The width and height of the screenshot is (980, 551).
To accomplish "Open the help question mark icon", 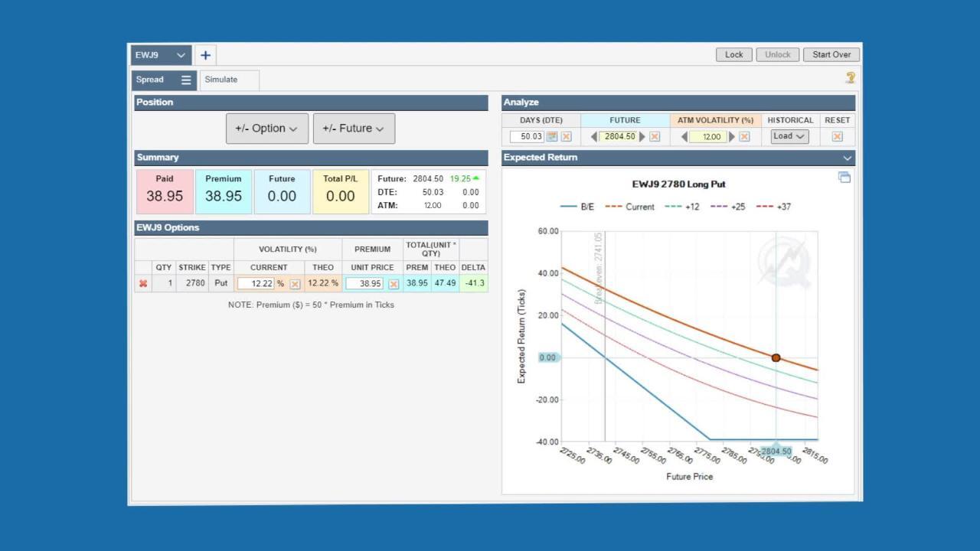I will click(850, 77).
